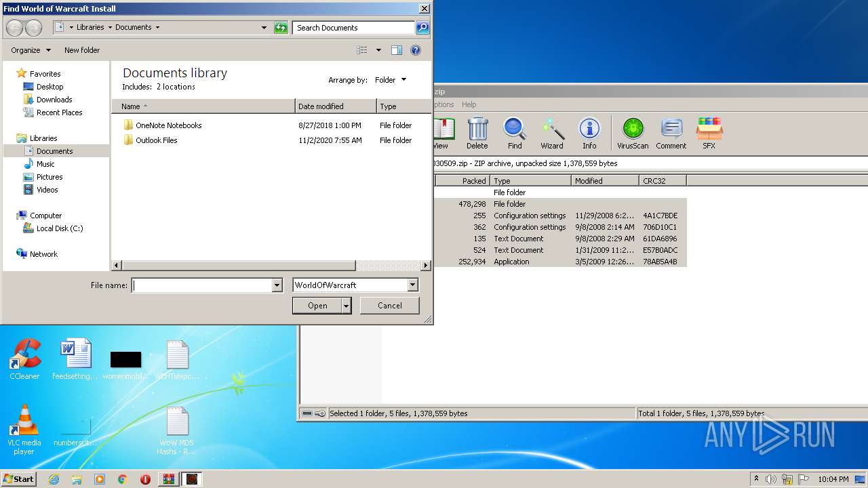Open the WorldOfWarcraft file type dropdown
Viewport: 868px width, 488px height.
coord(412,285)
